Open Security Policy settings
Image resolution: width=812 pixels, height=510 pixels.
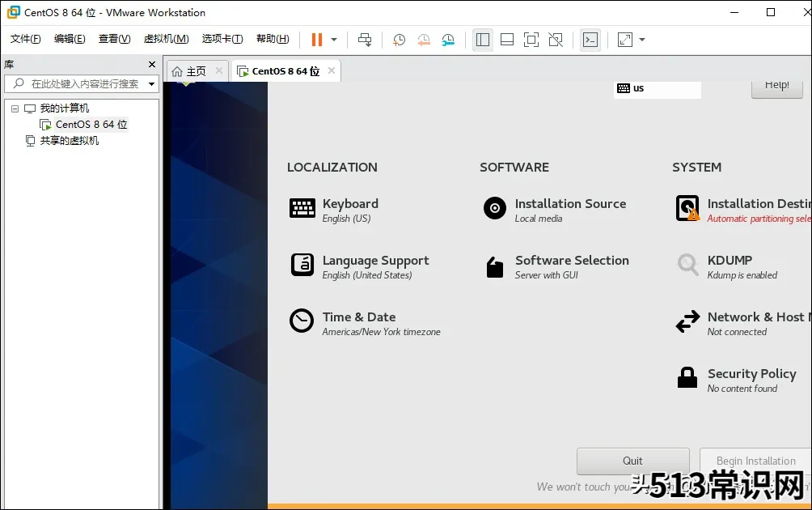[x=736, y=380]
